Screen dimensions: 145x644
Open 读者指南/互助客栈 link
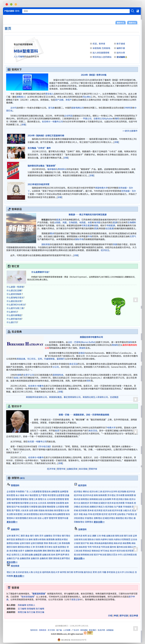(x=101, y=48)
